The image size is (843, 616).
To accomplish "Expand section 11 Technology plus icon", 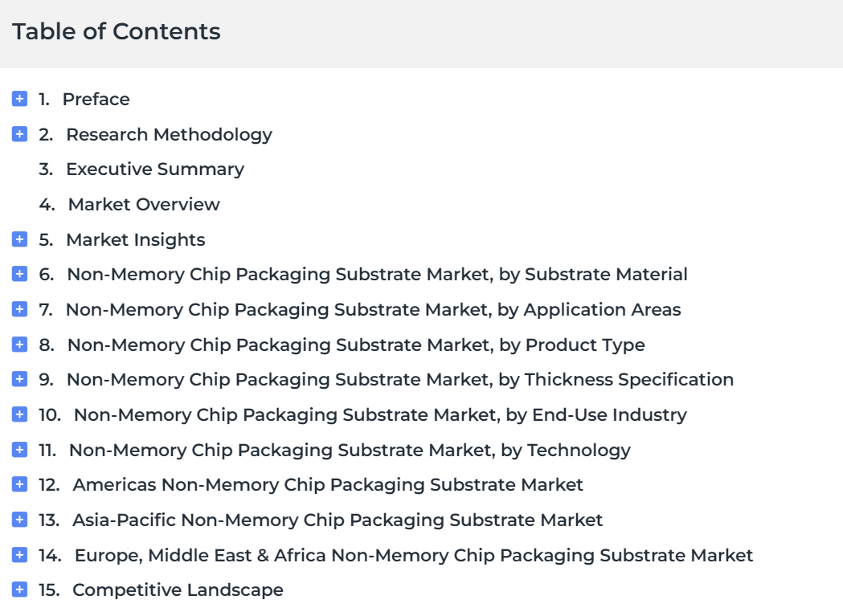I will pos(19,450).
